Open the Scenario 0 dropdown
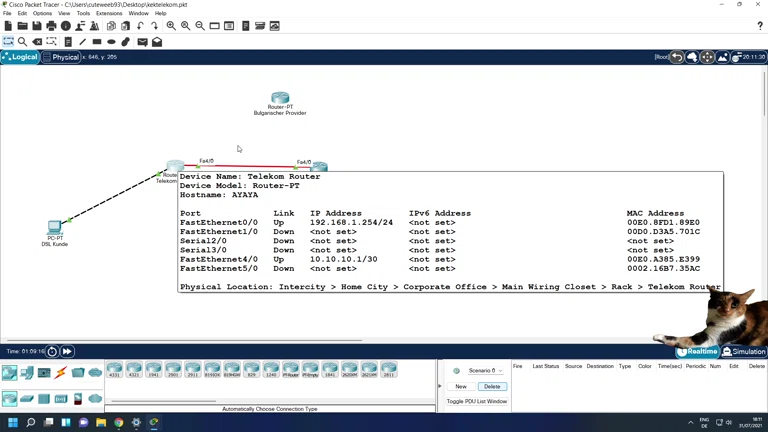This screenshot has height=432, width=768. [486, 371]
